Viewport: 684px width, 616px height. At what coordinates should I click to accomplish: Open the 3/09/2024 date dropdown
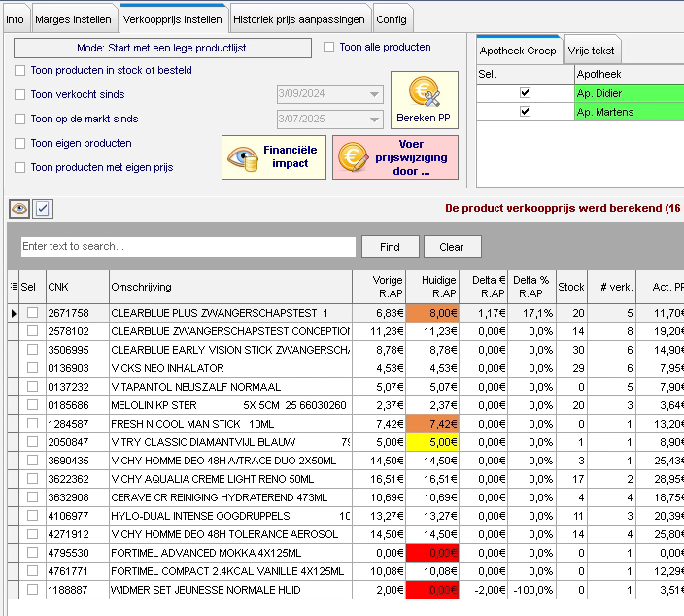(x=374, y=94)
